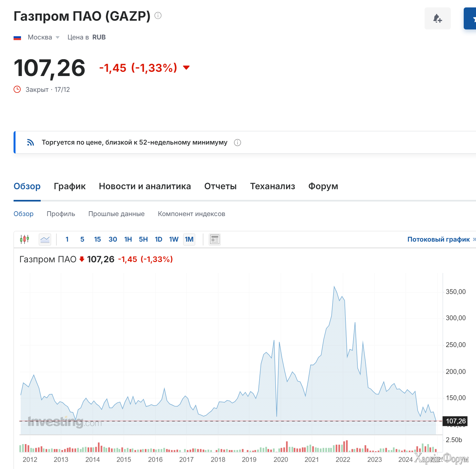Click the Газпром ПАО chart title
The image size is (476, 469).
[x=48, y=259]
